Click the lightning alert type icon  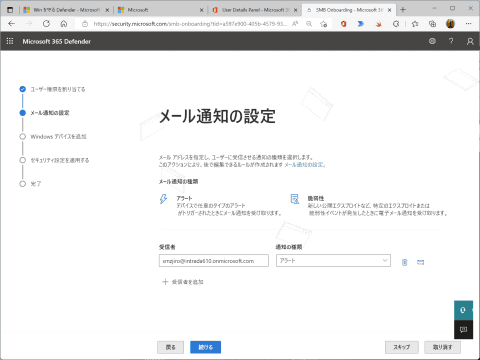[x=163, y=199]
